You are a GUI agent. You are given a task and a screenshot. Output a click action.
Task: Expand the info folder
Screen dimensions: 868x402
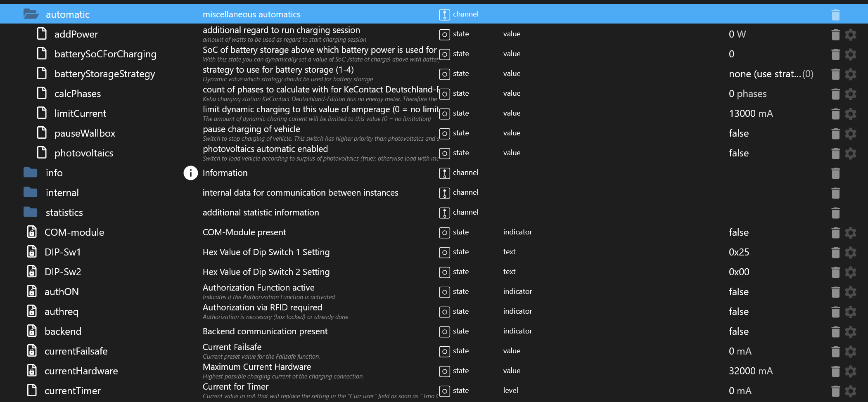pyautogui.click(x=31, y=173)
